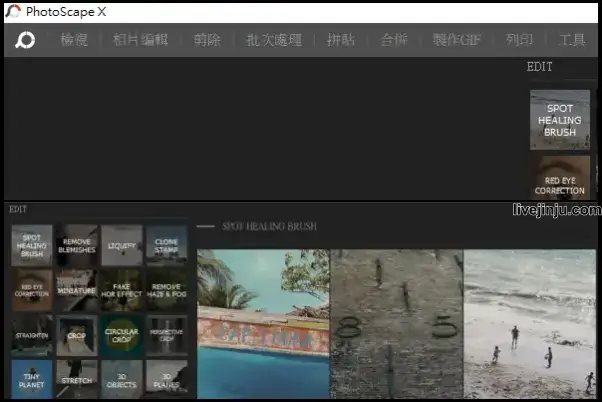Choose the Remove Blemishes tool tile
This screenshot has width=602, height=402.
(77, 245)
